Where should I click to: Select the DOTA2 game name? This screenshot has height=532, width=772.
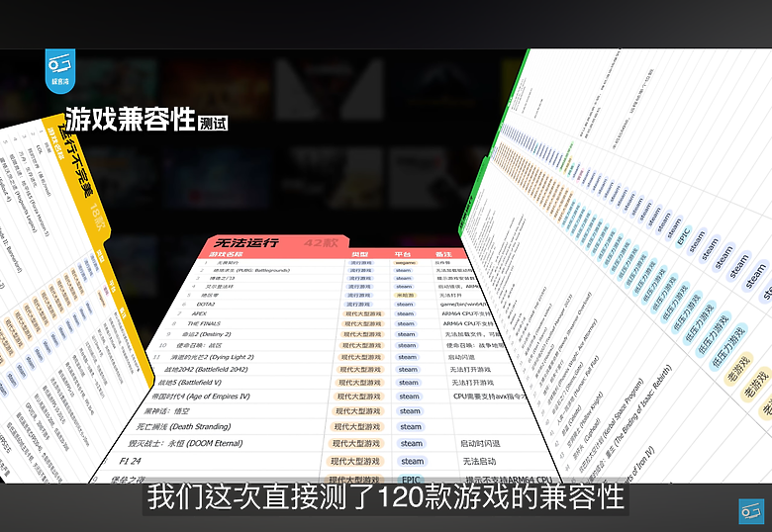click(206, 305)
